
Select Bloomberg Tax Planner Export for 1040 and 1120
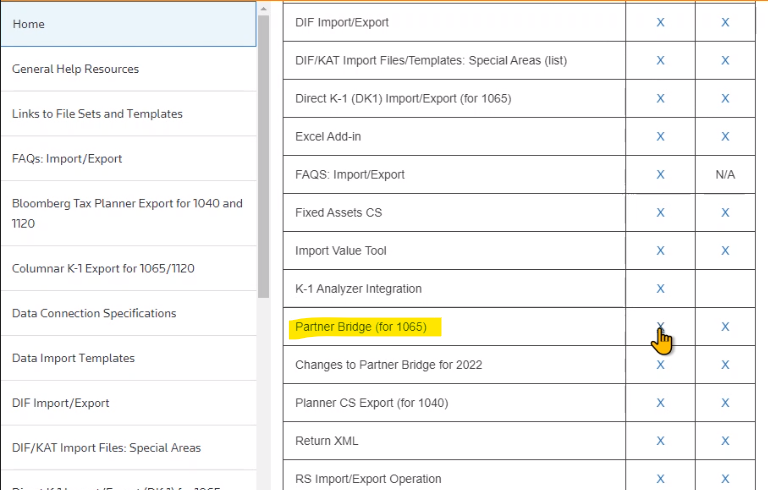(x=128, y=214)
